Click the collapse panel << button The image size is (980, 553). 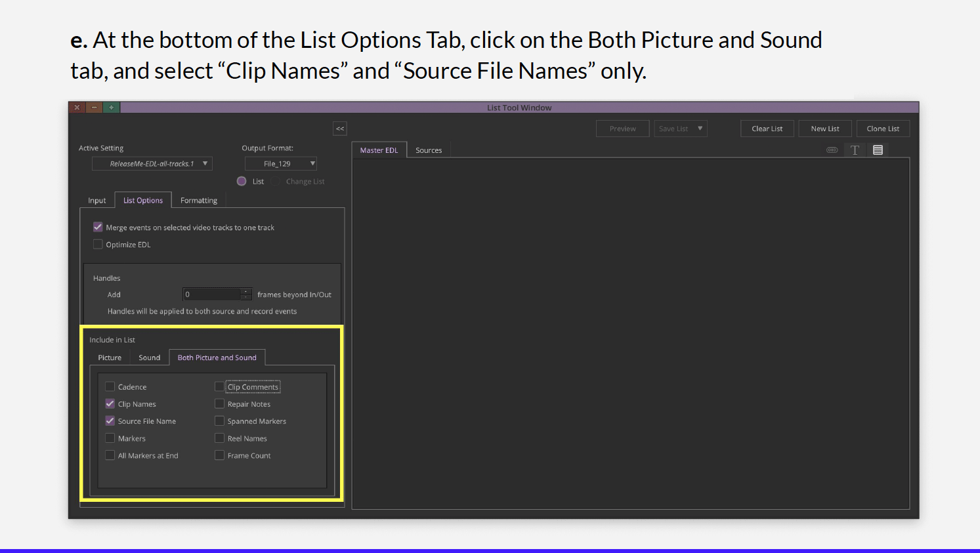340,129
